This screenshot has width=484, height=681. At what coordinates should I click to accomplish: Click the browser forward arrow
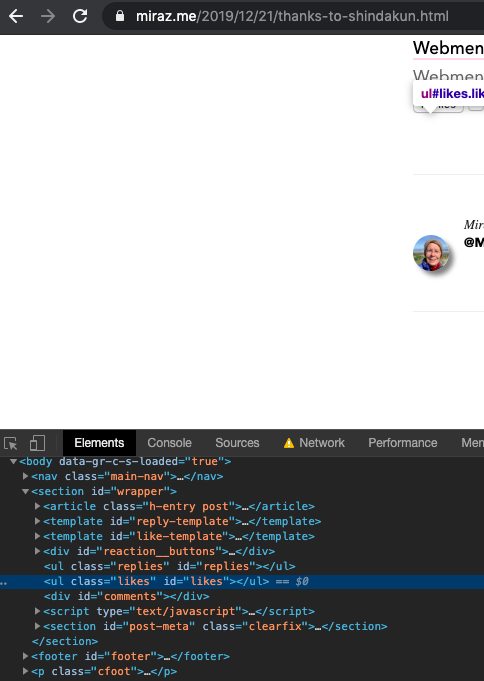coord(48,17)
